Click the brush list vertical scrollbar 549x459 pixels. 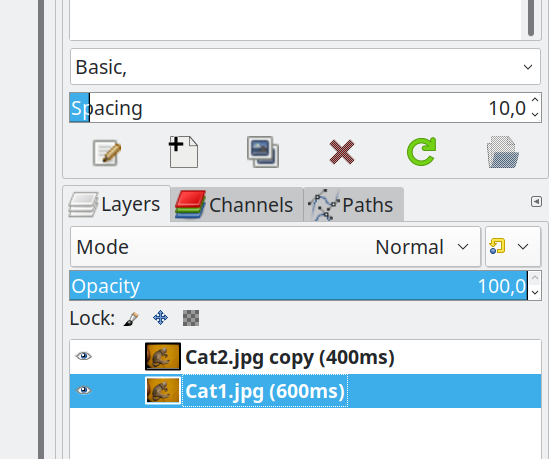tap(531, 18)
